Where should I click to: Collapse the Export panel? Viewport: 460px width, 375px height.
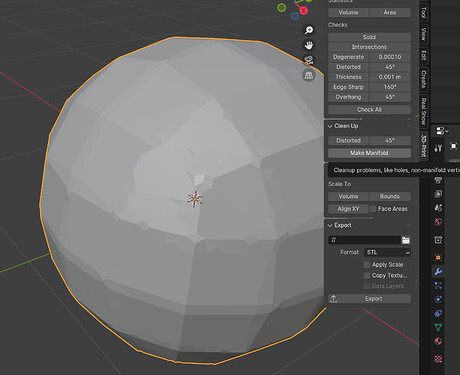pyautogui.click(x=330, y=225)
